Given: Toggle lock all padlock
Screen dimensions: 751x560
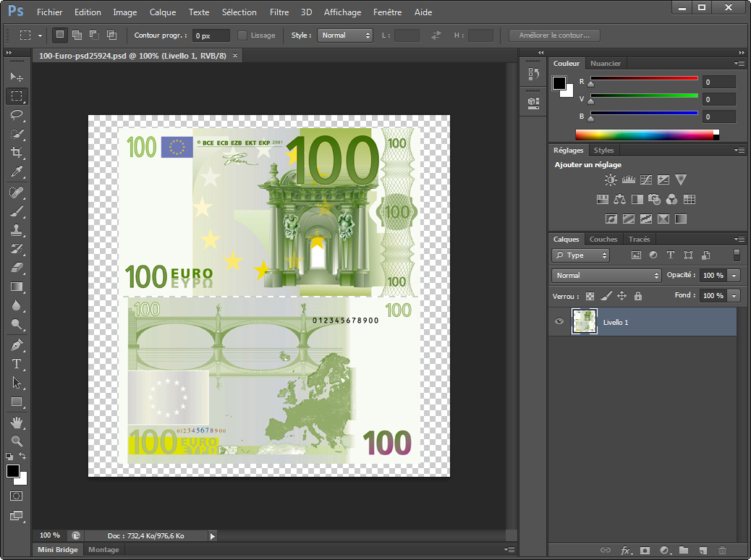Looking at the screenshot, I should point(638,296).
